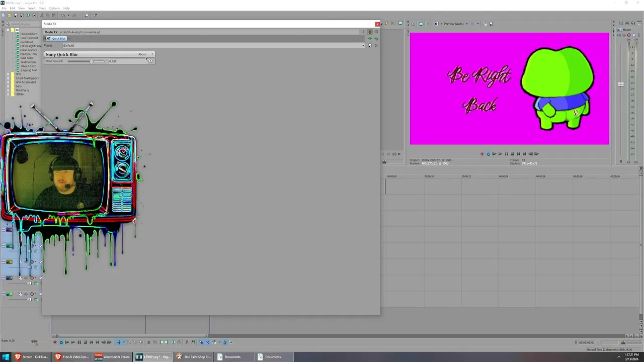Click the Undo toolbar icon
Screen dimensions: 644x362
point(63,15)
